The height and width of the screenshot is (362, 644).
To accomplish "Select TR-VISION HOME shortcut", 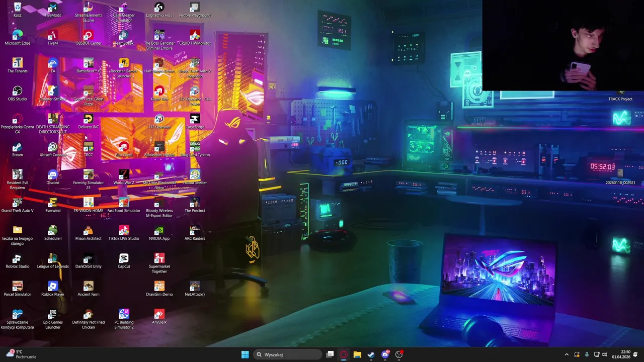I will [x=89, y=205].
